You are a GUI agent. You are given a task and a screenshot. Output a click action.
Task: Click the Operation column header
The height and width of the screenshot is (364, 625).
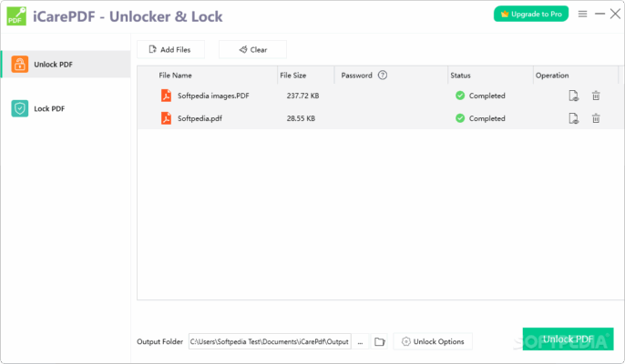coord(552,76)
